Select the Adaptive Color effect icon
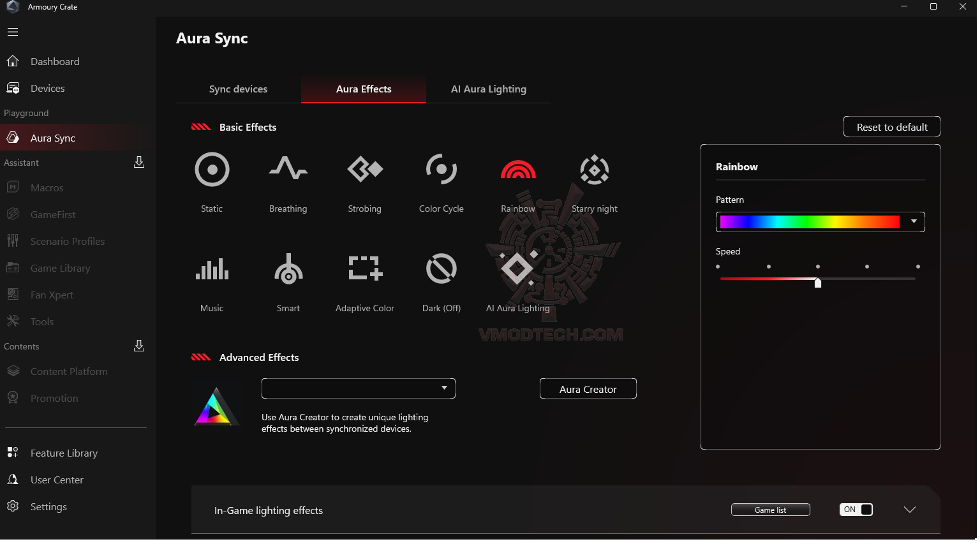This screenshot has width=980, height=551. [365, 268]
